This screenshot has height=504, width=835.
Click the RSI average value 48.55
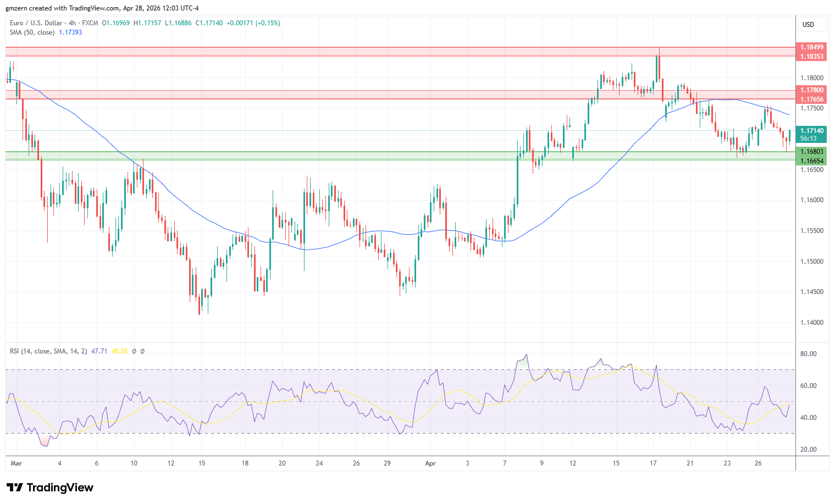[119, 351]
